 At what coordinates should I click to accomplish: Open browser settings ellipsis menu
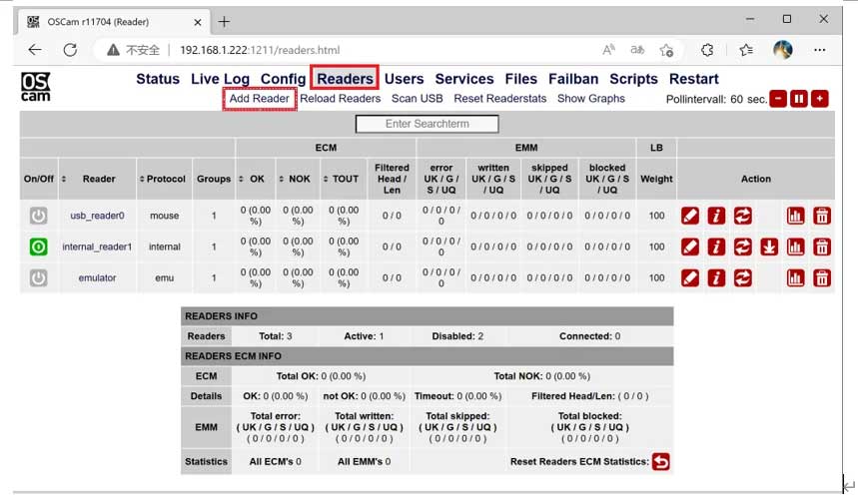[820, 50]
